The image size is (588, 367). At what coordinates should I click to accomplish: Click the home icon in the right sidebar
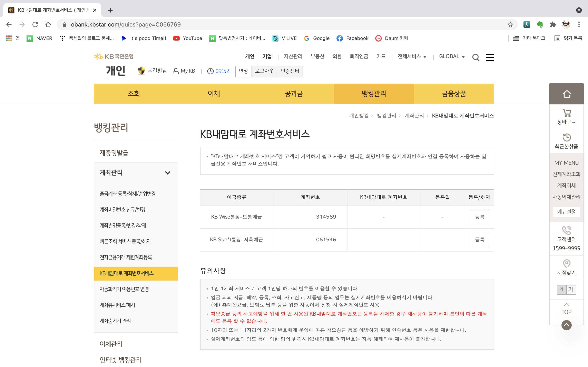(566, 94)
